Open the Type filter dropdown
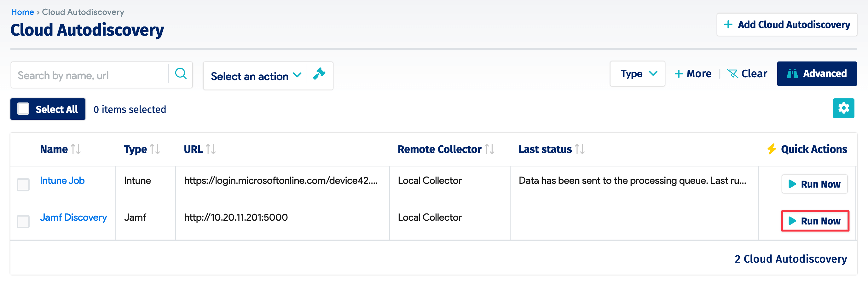 pyautogui.click(x=637, y=74)
